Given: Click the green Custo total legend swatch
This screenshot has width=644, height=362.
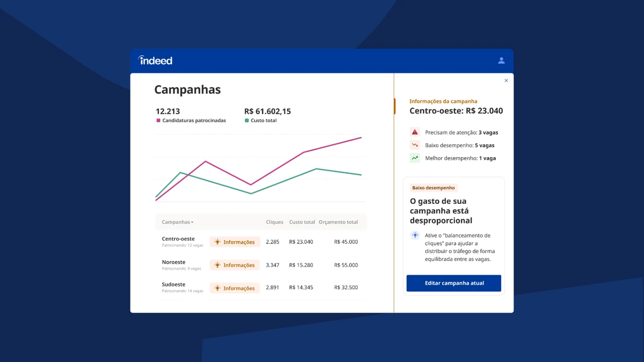Looking at the screenshot, I should 247,121.
